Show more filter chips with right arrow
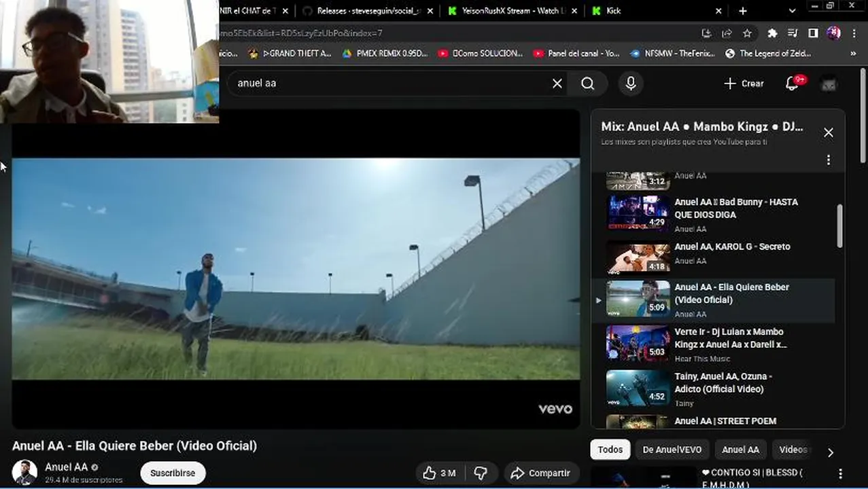 (x=830, y=452)
